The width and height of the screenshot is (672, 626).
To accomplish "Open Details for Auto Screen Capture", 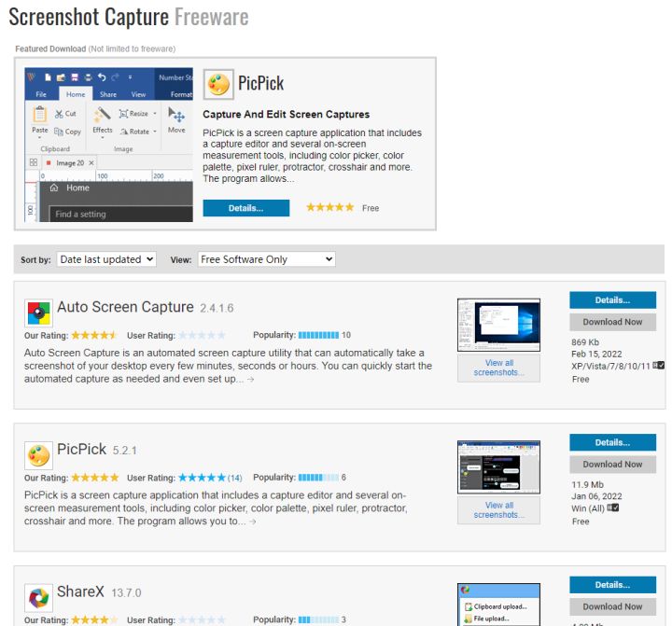I will point(612,299).
